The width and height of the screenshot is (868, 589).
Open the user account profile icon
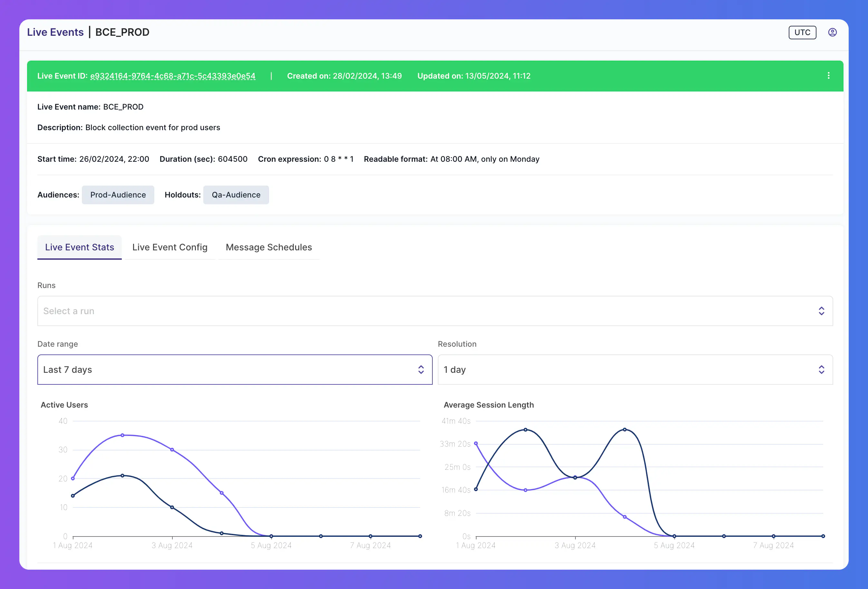[x=832, y=32]
